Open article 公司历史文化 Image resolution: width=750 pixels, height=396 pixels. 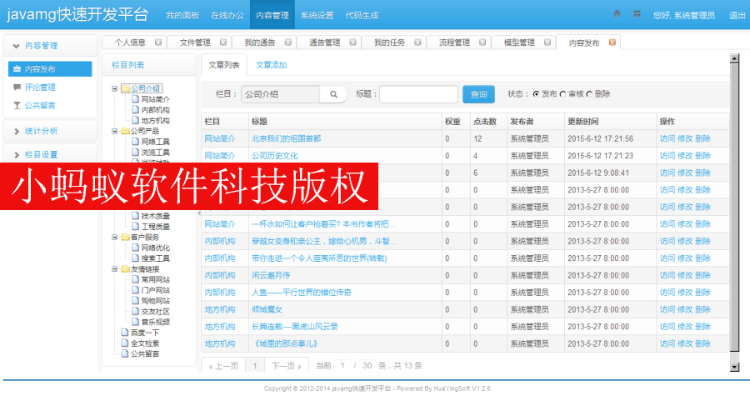pyautogui.click(x=275, y=155)
